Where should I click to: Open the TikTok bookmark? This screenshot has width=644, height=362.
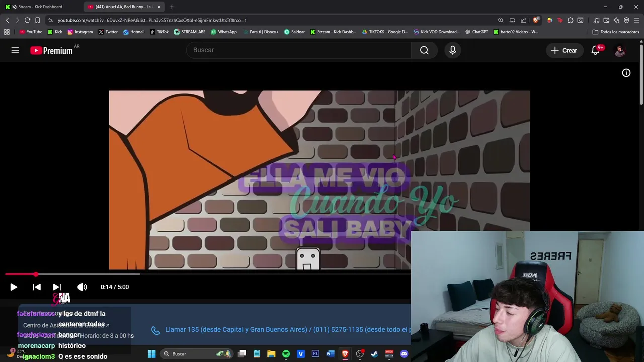(159, 32)
